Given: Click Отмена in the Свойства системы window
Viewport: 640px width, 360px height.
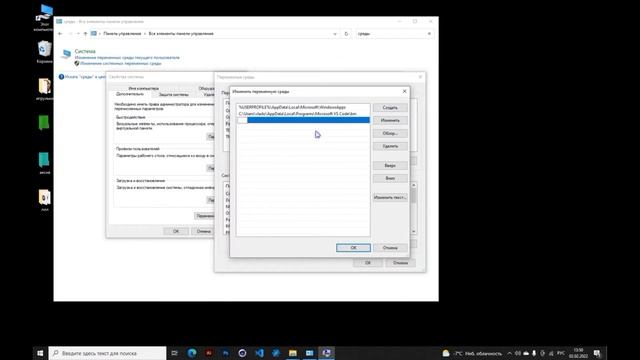Looking at the screenshot, I should pyautogui.click(x=203, y=231).
